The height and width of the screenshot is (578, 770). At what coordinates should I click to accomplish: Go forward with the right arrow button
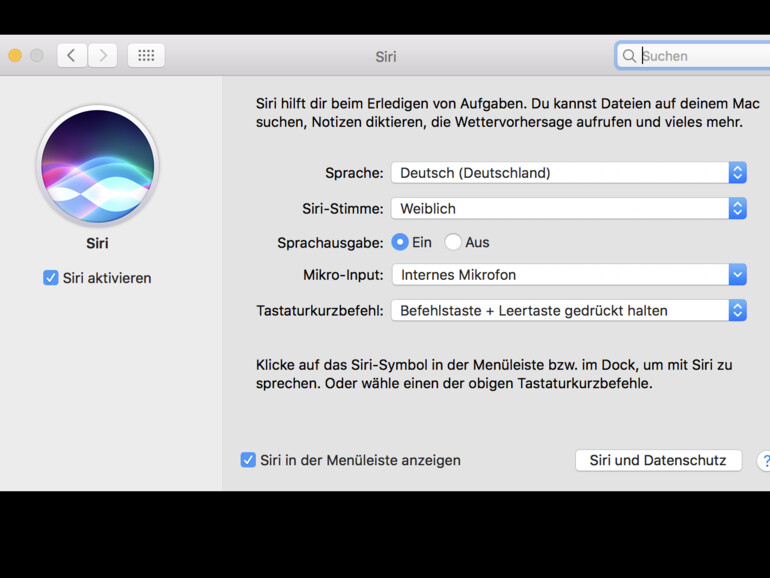click(103, 56)
